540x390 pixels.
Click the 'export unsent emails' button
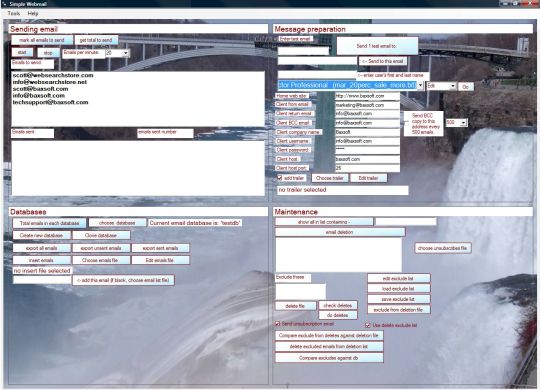(x=101, y=248)
